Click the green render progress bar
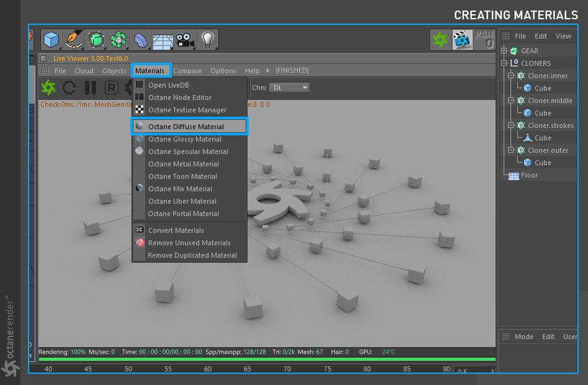588x385 pixels. [x=267, y=360]
